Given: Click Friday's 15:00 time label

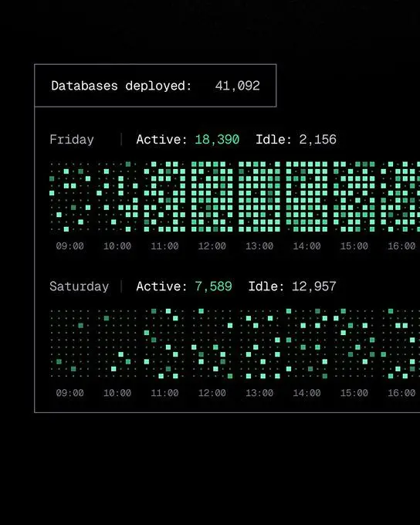Looking at the screenshot, I should tap(354, 246).
